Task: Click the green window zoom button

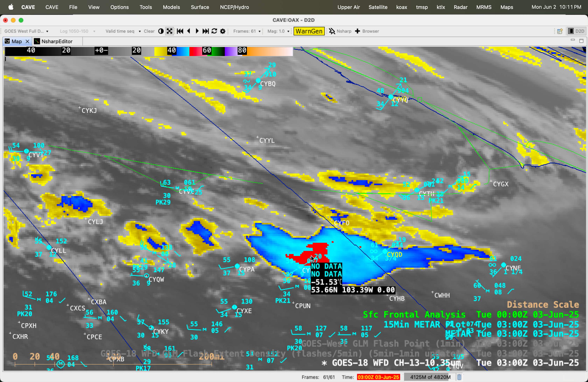Action: (x=21, y=20)
